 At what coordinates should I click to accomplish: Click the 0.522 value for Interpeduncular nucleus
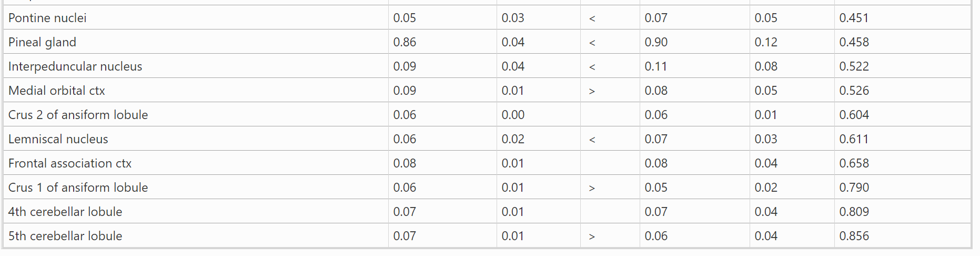(854, 66)
